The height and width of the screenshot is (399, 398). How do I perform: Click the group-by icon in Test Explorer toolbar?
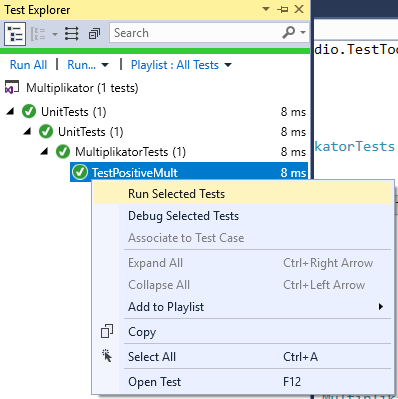[x=38, y=34]
